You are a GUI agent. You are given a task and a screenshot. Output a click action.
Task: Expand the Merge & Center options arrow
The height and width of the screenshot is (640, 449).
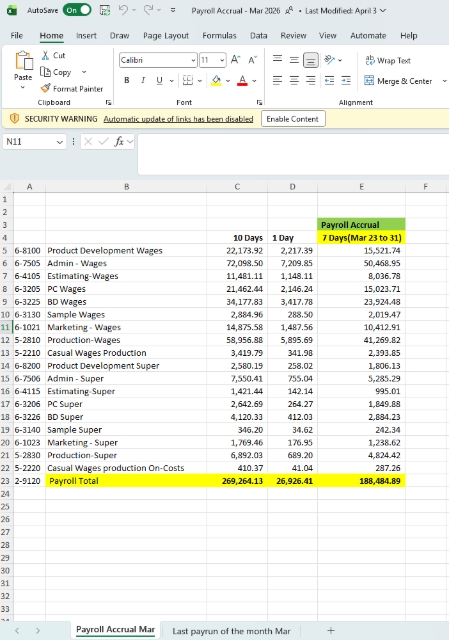(444, 81)
